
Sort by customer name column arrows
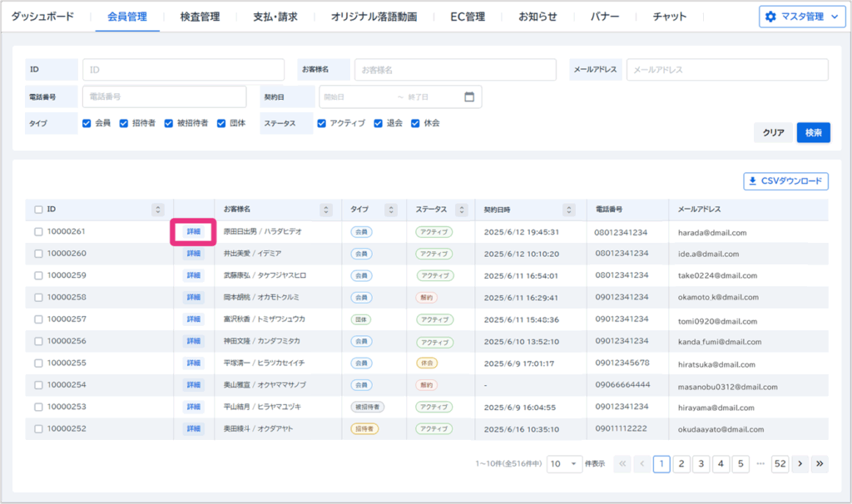tap(326, 210)
